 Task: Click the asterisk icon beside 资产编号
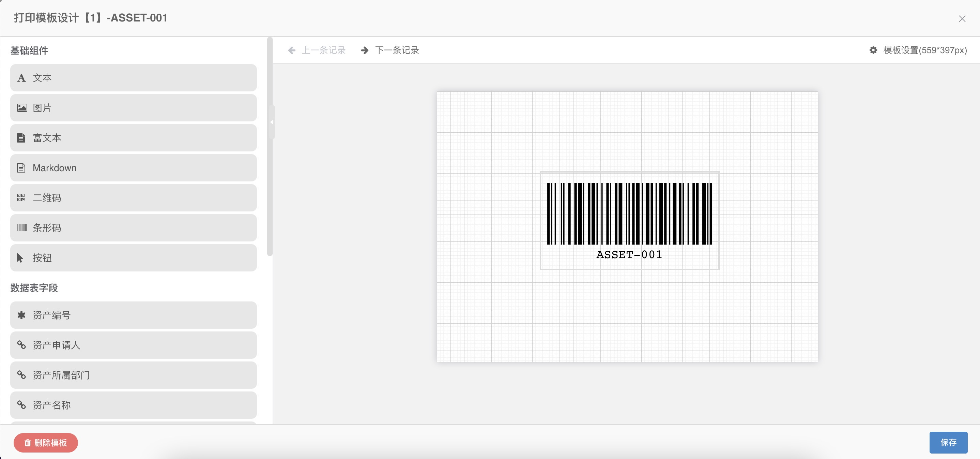click(x=21, y=315)
